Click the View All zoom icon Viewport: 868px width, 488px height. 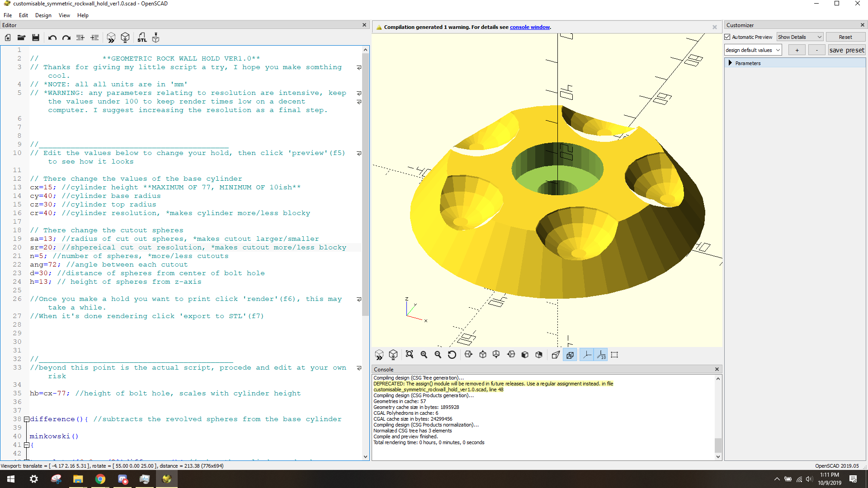(x=410, y=355)
